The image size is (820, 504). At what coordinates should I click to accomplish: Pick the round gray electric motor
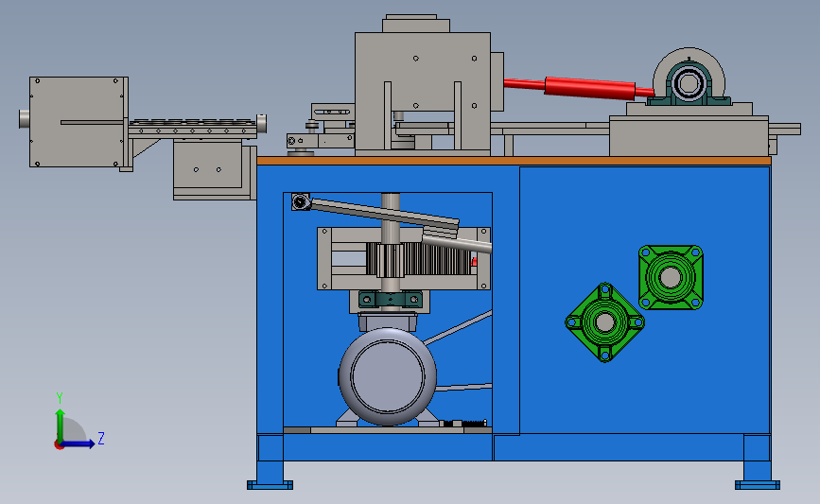tap(388, 376)
